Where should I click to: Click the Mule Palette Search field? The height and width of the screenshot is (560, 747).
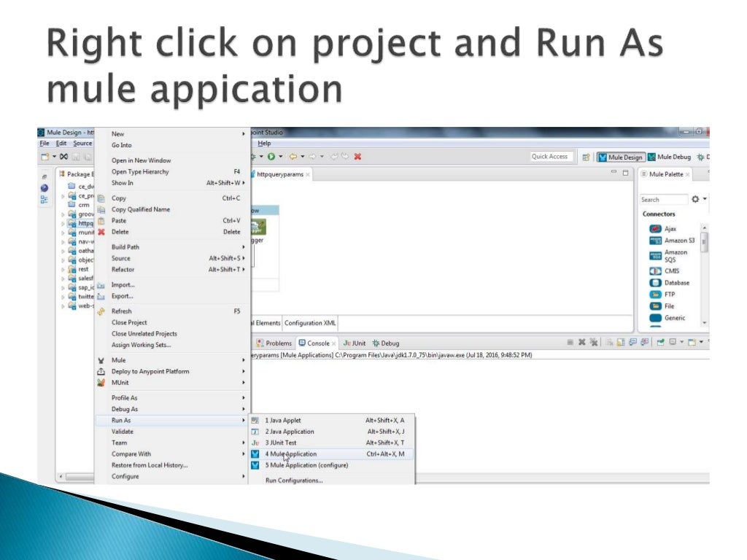pos(663,200)
